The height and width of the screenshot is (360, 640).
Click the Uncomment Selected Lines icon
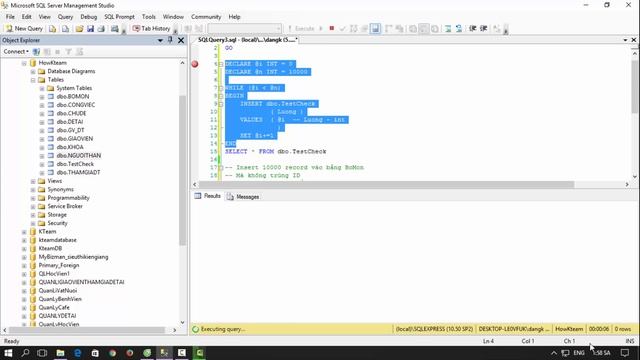click(459, 29)
